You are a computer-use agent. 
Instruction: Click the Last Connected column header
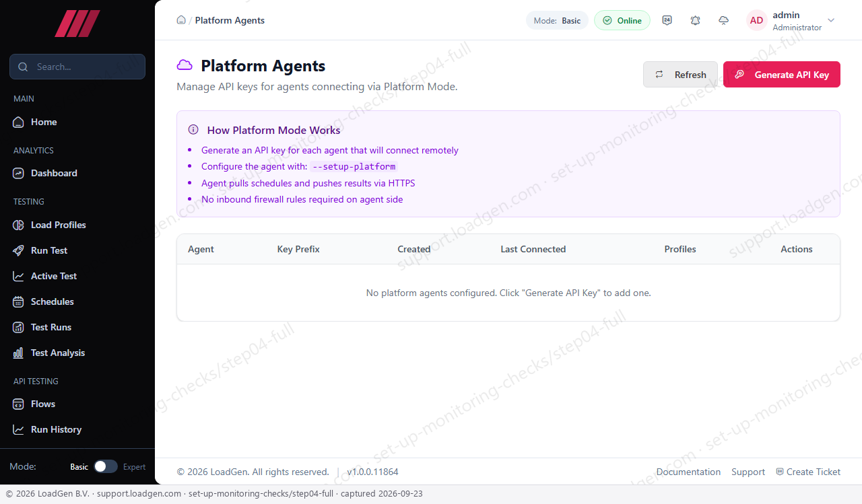(x=533, y=249)
